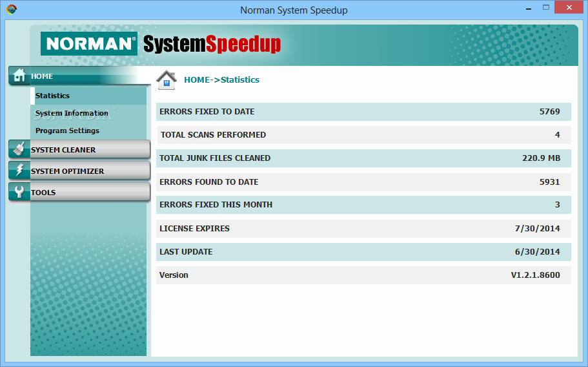
Task: Click the HOME->Statistics breadcrumb
Action: [x=221, y=80]
